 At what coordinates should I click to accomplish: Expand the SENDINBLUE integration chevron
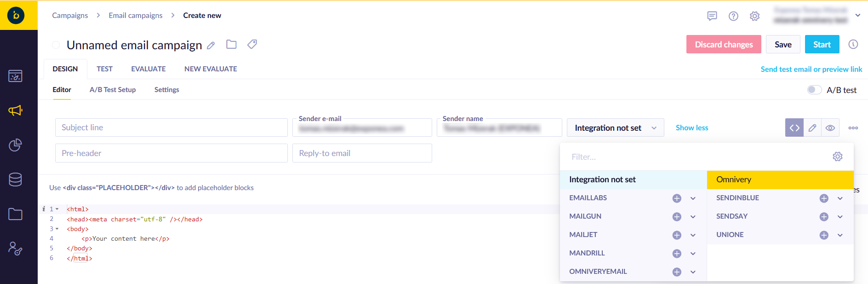point(840,198)
